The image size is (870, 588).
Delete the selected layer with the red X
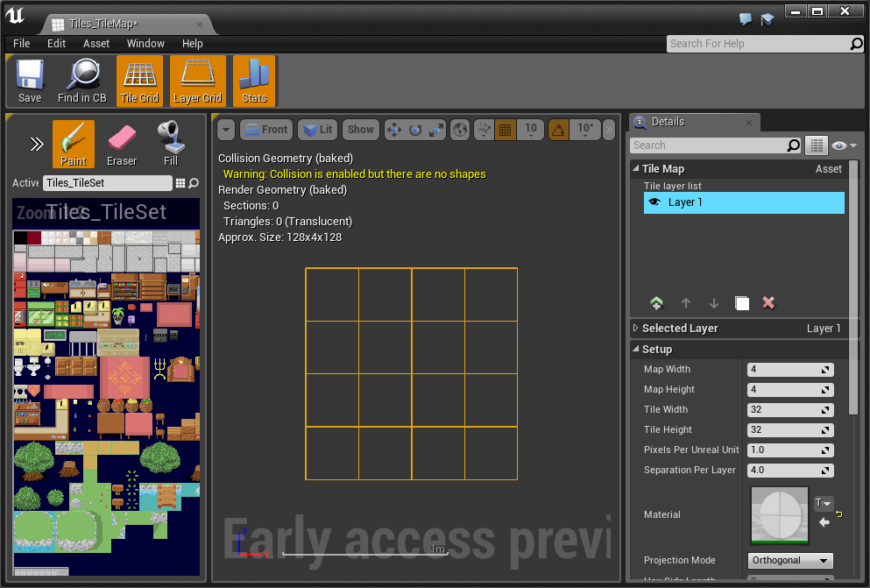(x=768, y=302)
